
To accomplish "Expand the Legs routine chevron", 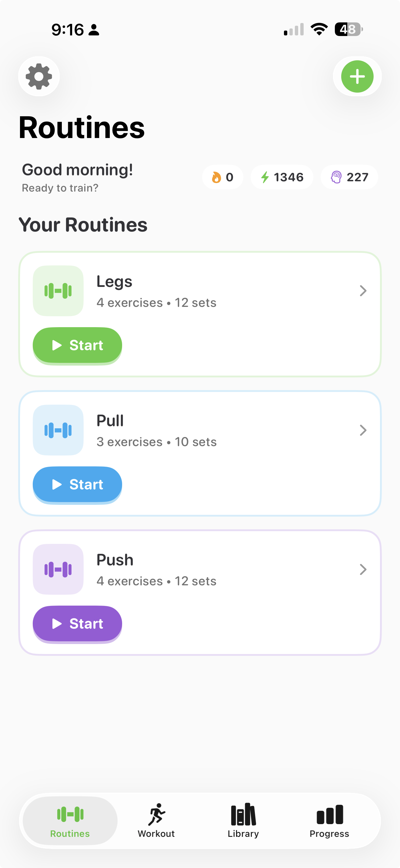I will coord(363,291).
